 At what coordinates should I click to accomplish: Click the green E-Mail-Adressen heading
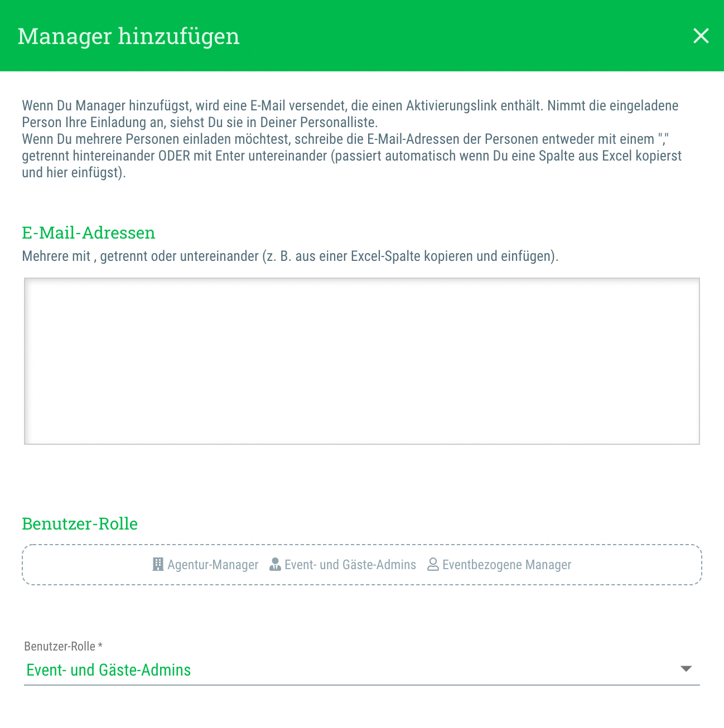88,233
